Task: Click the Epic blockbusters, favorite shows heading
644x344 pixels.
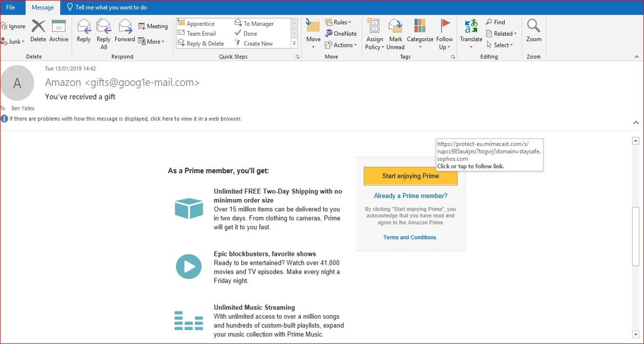Action: (x=265, y=254)
